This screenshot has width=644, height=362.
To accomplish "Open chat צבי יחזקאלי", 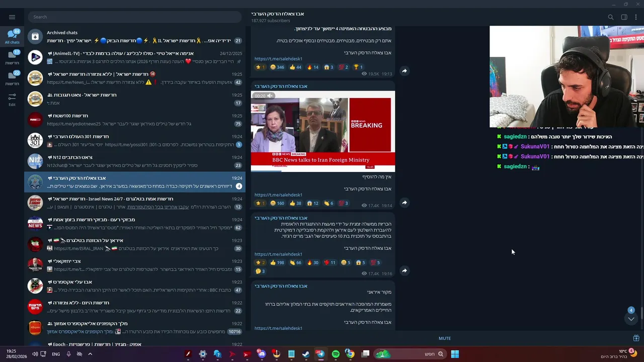I will point(135,265).
